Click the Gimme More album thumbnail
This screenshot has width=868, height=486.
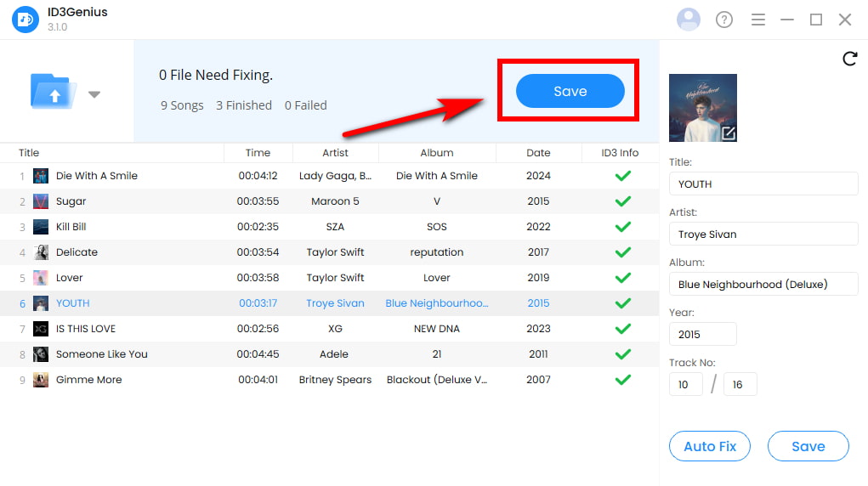pos(41,380)
